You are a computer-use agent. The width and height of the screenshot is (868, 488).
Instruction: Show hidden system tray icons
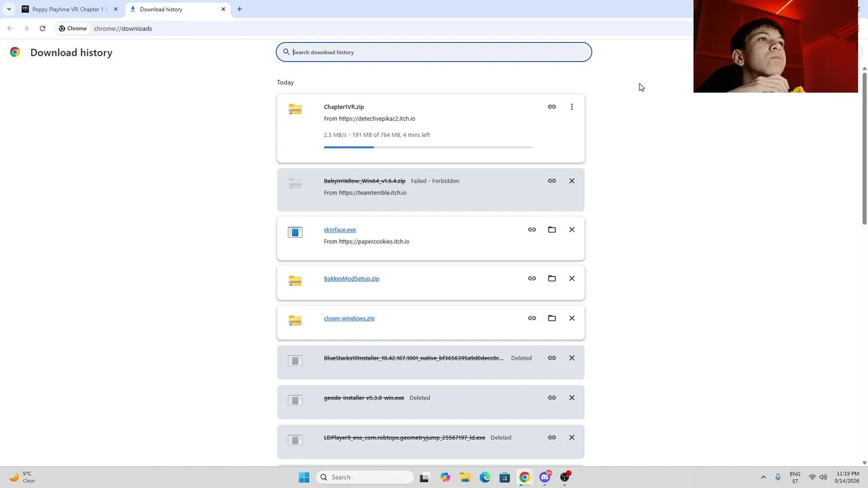click(x=763, y=477)
